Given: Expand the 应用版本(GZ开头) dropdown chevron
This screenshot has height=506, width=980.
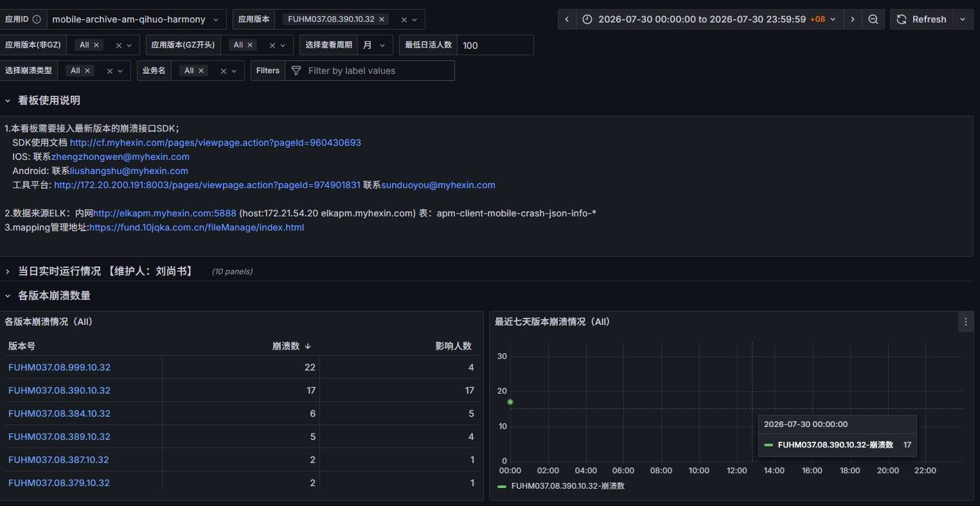Looking at the screenshot, I should (x=283, y=46).
